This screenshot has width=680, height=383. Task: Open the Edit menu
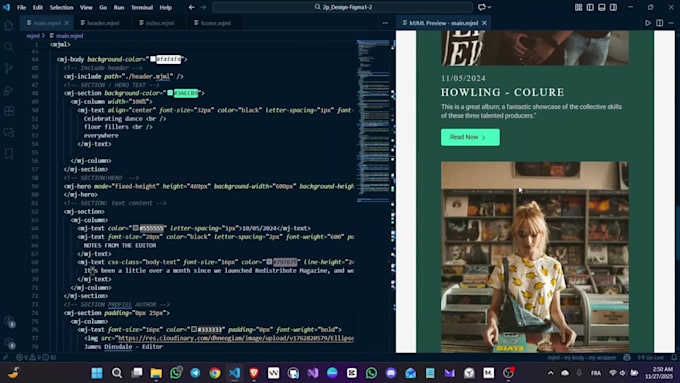tap(38, 7)
